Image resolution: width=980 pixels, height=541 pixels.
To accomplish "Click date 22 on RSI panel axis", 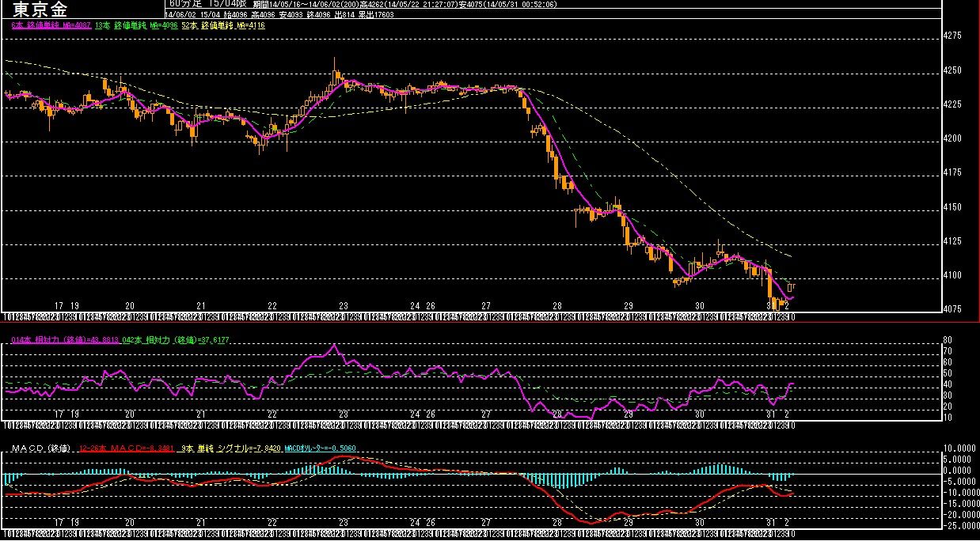I will tap(272, 414).
